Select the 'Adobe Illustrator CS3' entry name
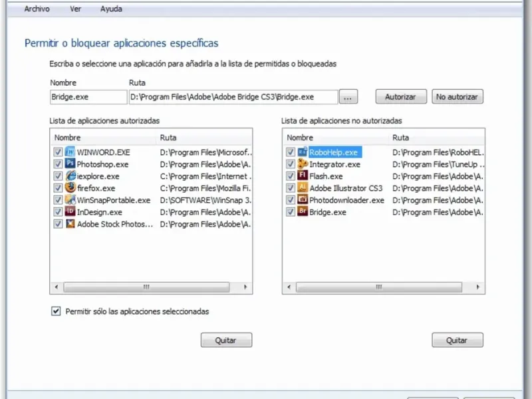The width and height of the screenshot is (532, 399). tap(346, 188)
